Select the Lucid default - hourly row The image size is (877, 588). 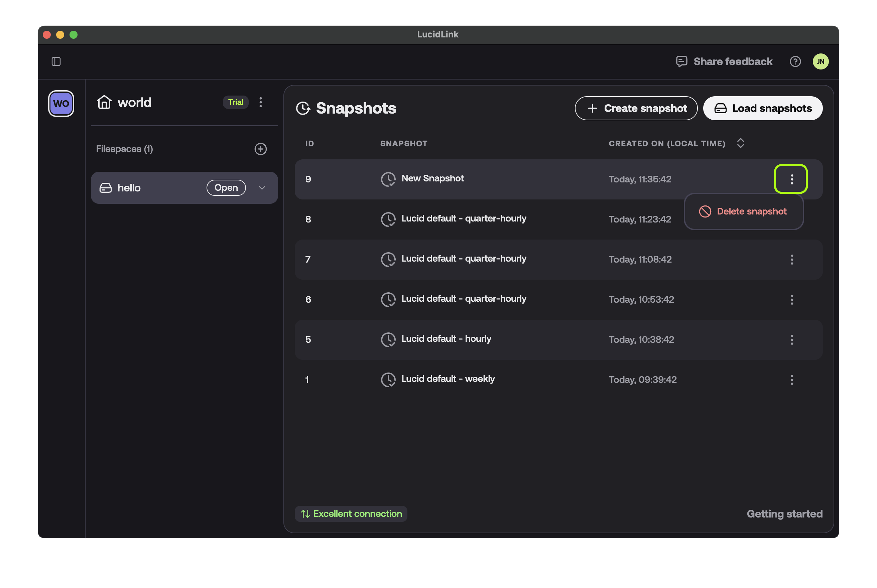click(x=558, y=340)
